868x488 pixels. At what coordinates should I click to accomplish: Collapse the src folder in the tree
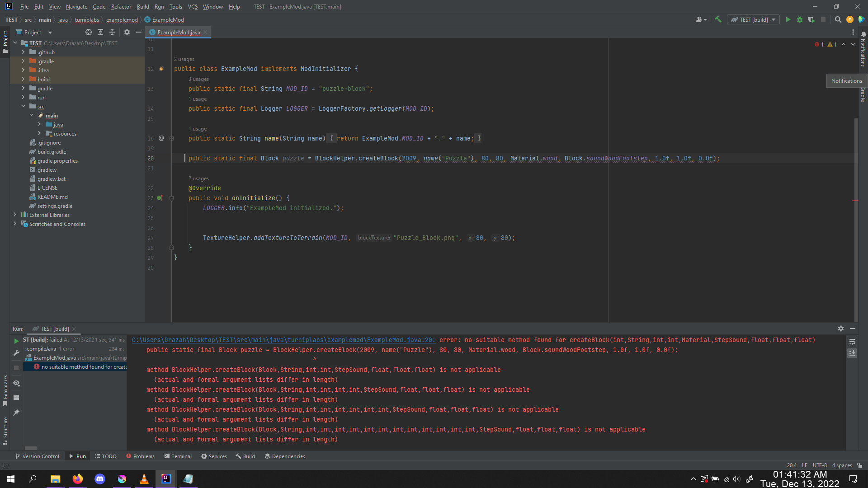pyautogui.click(x=24, y=106)
